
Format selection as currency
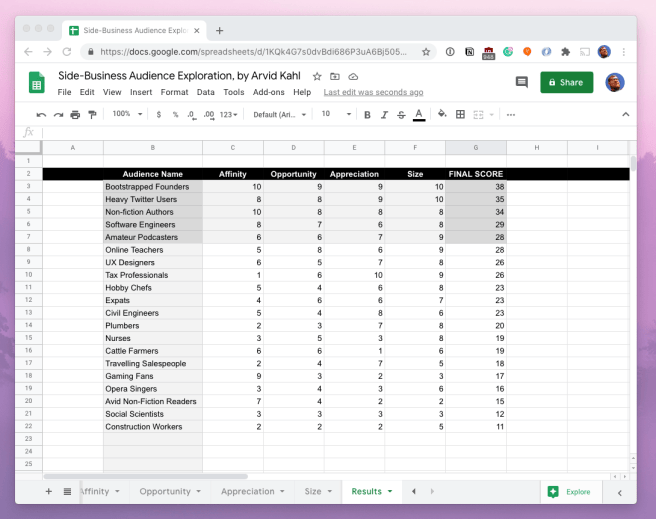point(159,115)
